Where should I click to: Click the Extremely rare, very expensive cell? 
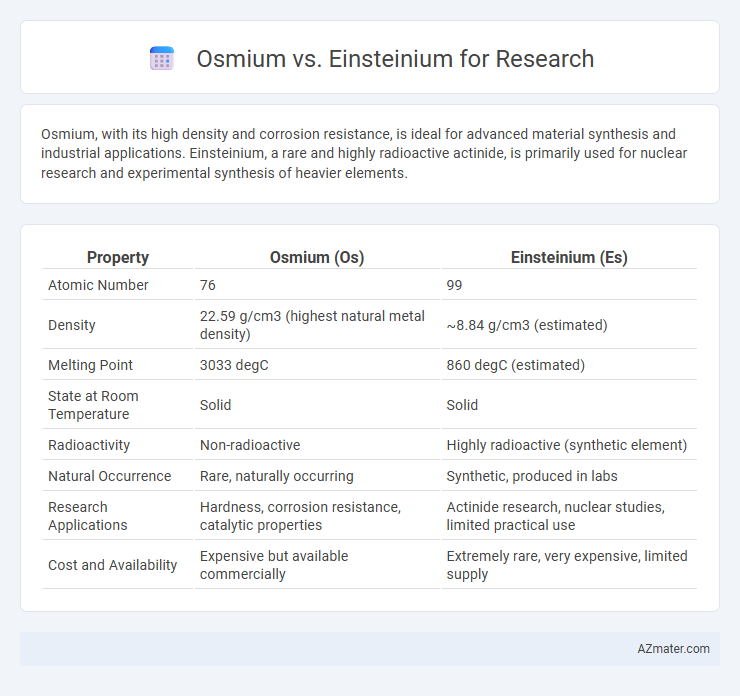pos(569,565)
